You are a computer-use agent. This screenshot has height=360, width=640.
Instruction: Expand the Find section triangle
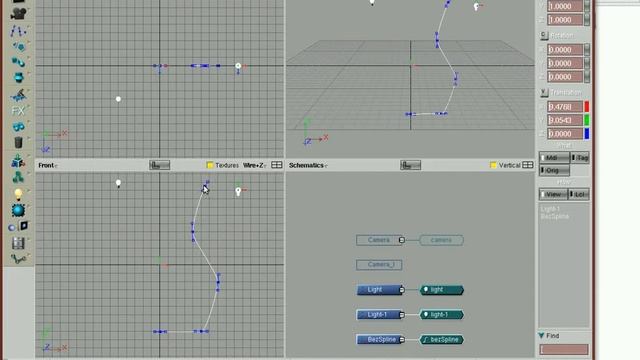541,336
